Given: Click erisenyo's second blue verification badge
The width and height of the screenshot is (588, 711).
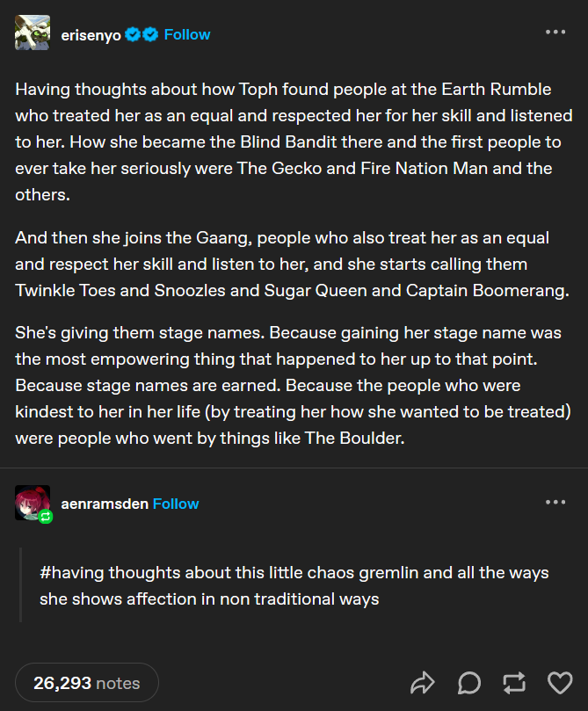Looking at the screenshot, I should pyautogui.click(x=150, y=34).
